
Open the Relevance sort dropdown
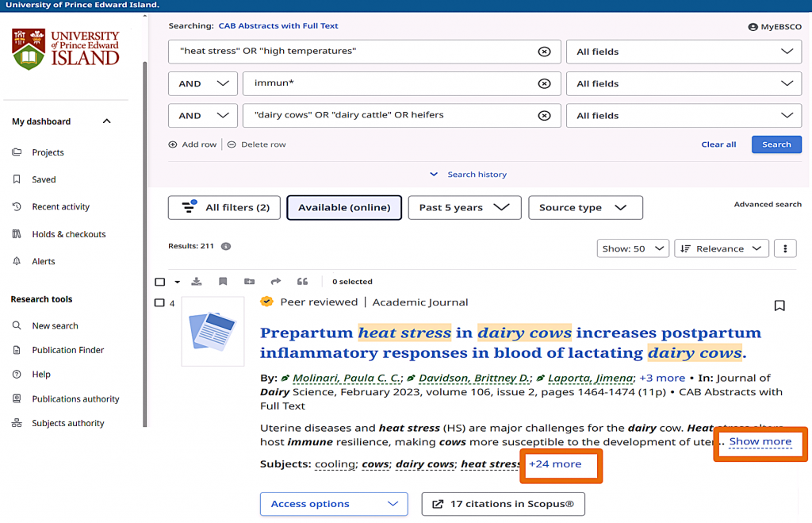click(722, 248)
